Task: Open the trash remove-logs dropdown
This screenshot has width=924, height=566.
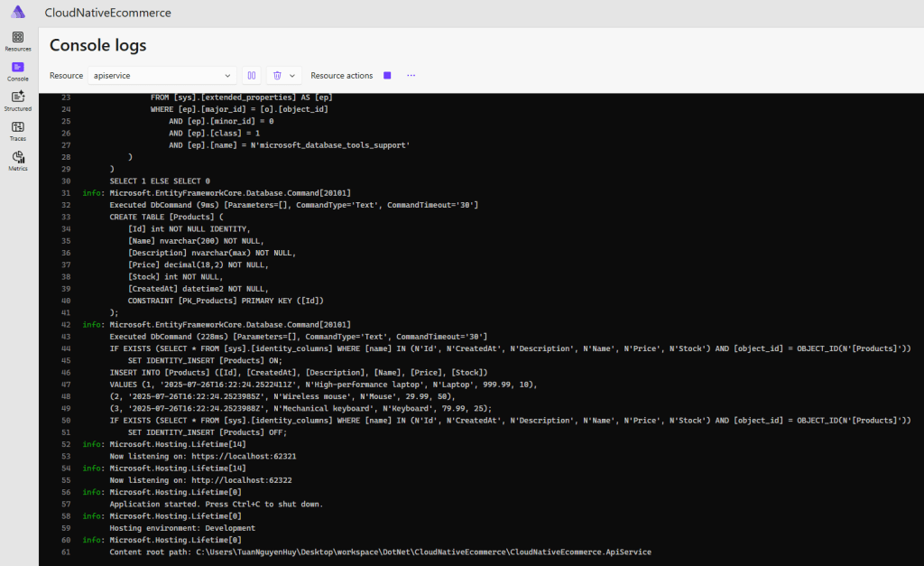Action: tap(283, 76)
